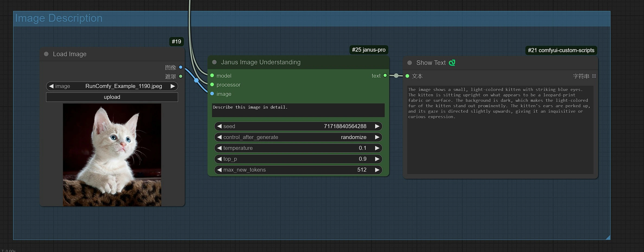Collapse the Janus Image Understanding node dot

pyautogui.click(x=214, y=62)
